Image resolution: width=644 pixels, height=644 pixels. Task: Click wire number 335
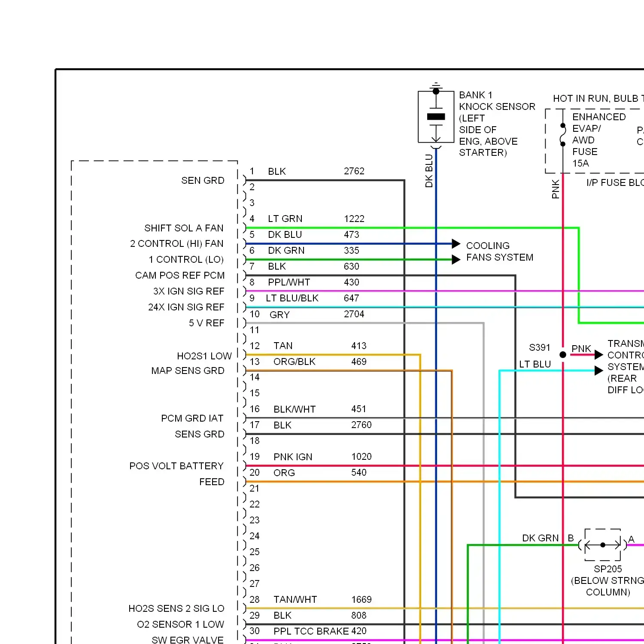point(352,250)
